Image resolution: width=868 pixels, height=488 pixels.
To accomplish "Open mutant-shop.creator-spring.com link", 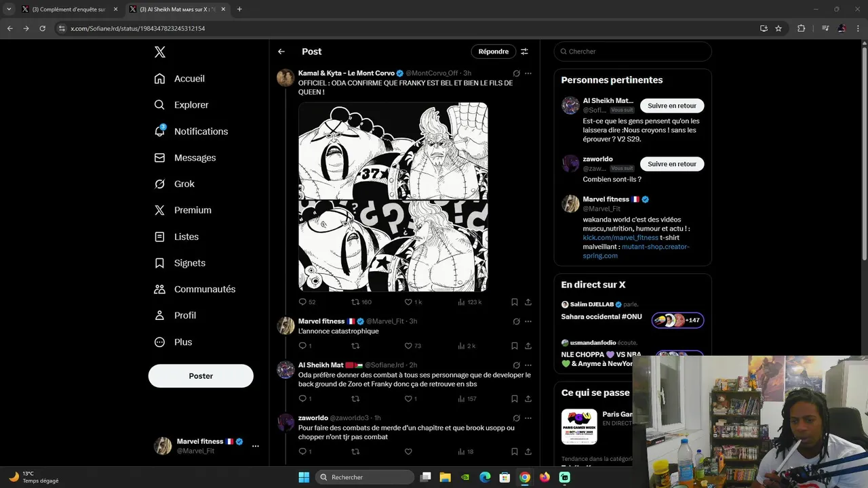I will tap(636, 251).
